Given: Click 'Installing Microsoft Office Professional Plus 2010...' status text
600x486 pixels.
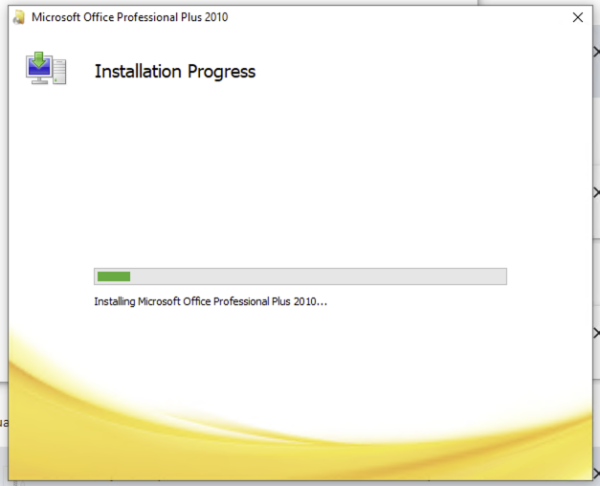Looking at the screenshot, I should click(x=210, y=302).
